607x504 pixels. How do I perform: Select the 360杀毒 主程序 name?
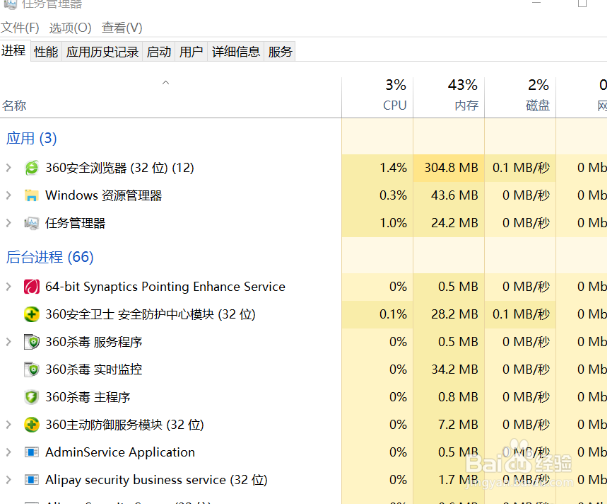pyautogui.click(x=88, y=397)
